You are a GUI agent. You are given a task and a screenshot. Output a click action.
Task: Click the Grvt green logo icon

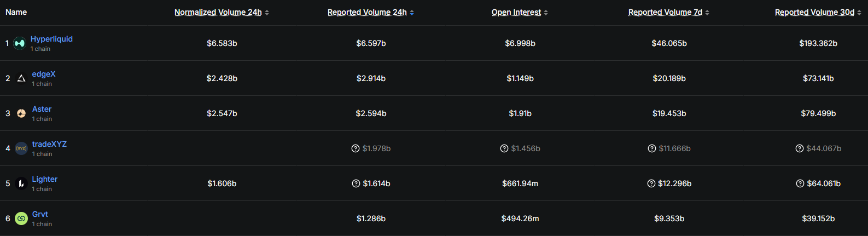click(21, 218)
